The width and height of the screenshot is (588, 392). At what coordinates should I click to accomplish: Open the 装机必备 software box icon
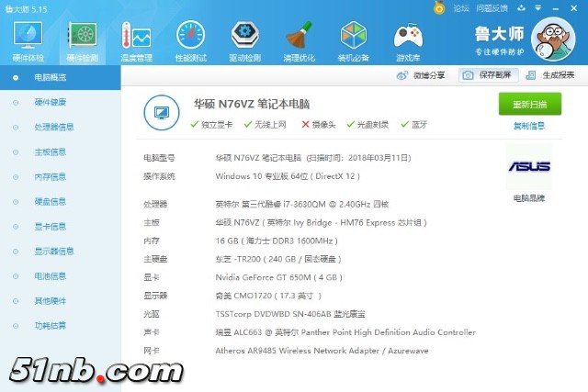(353, 39)
